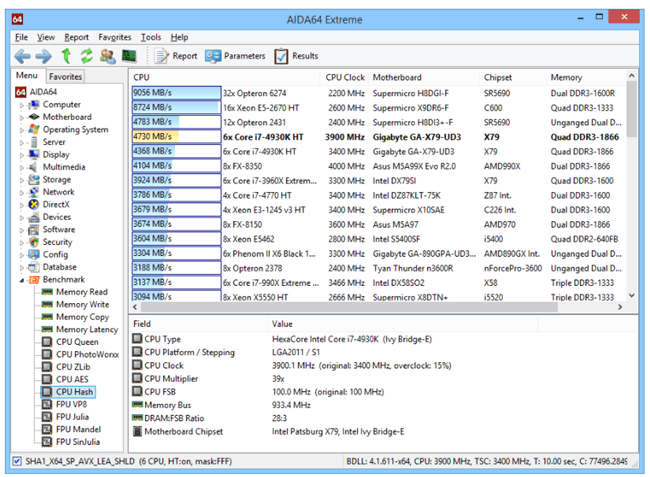Click the green Refresh icon
650x477 pixels.
click(87, 56)
